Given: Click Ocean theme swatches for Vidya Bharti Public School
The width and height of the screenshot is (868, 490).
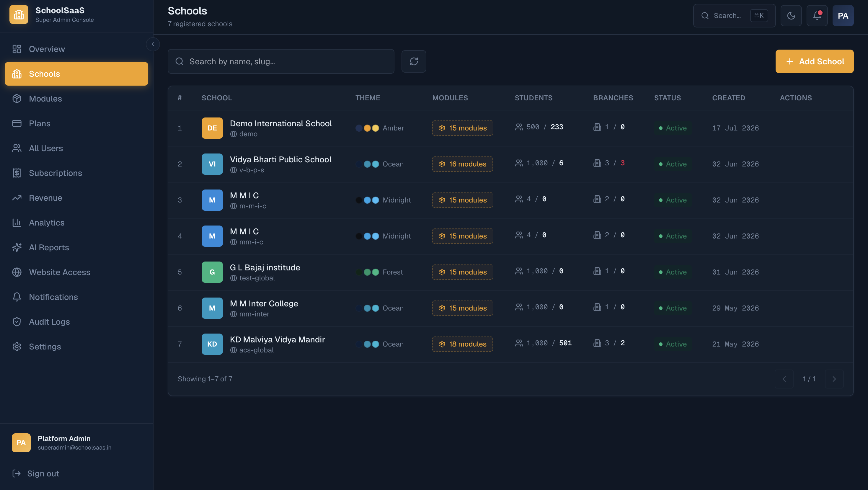Looking at the screenshot, I should click(367, 164).
